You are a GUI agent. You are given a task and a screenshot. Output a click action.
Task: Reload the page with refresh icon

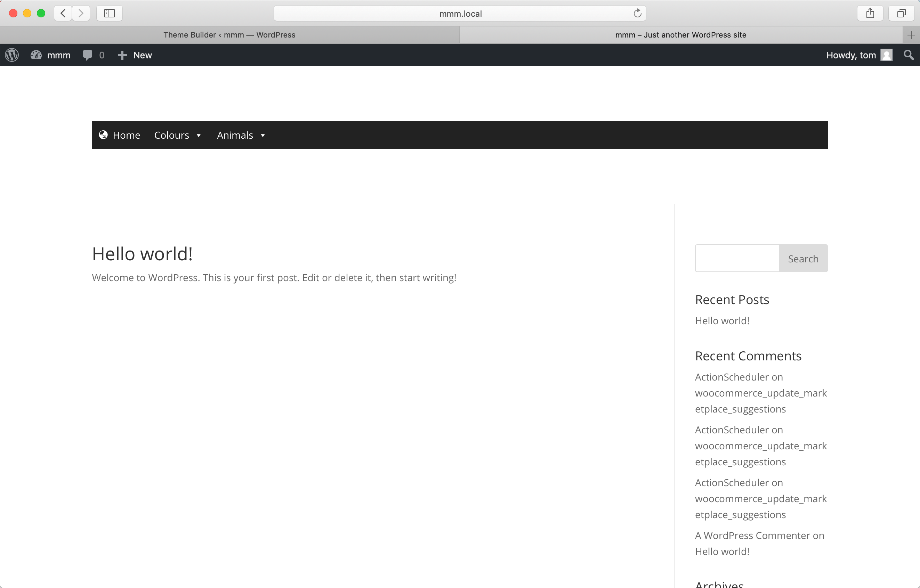pyautogui.click(x=637, y=13)
